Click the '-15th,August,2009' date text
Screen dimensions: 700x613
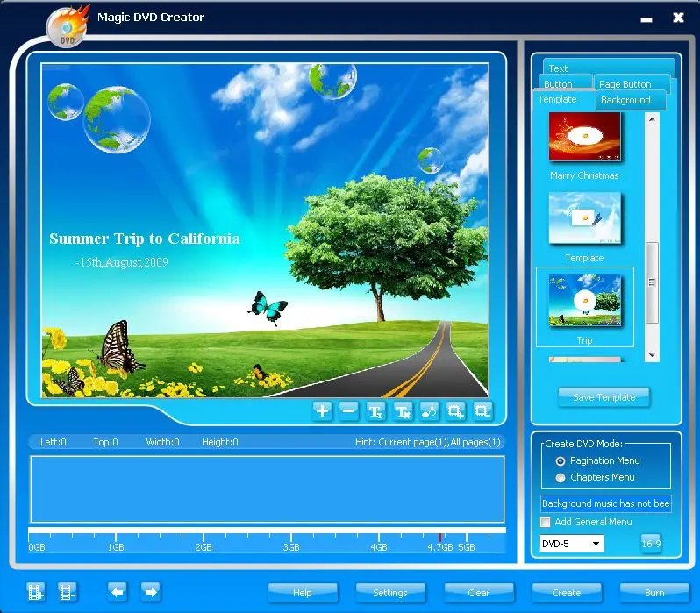[122, 262]
